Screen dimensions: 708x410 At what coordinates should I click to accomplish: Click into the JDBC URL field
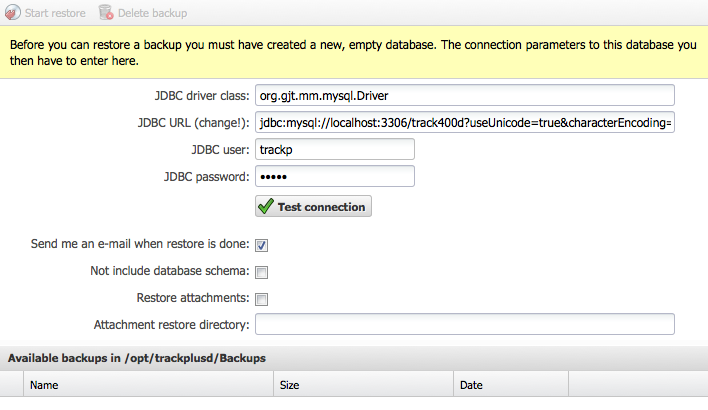pyautogui.click(x=465, y=122)
